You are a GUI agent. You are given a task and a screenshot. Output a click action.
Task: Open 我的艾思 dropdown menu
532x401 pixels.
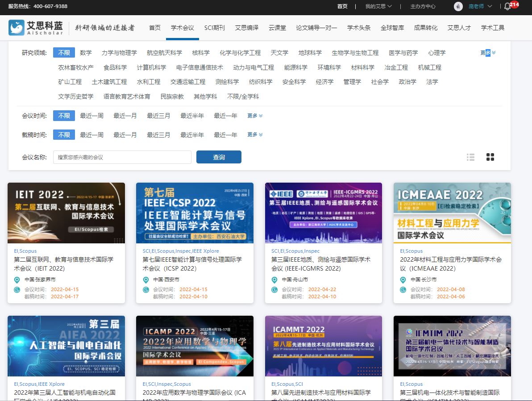coord(378,6)
